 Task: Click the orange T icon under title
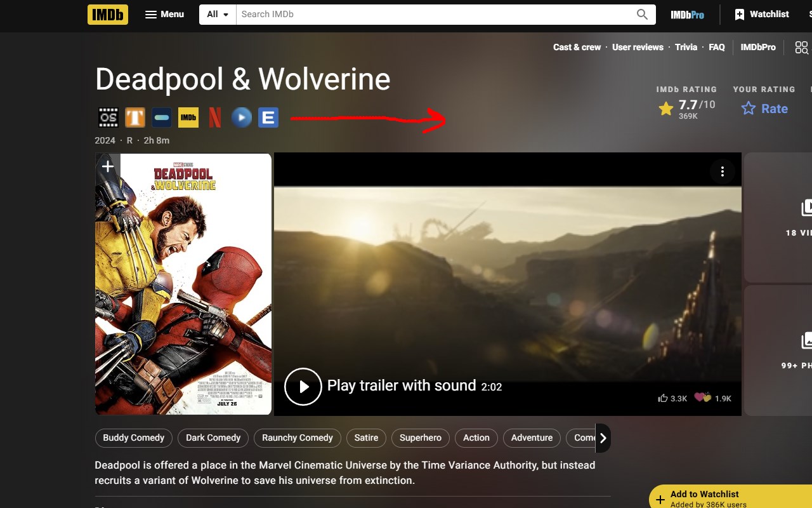coord(135,117)
